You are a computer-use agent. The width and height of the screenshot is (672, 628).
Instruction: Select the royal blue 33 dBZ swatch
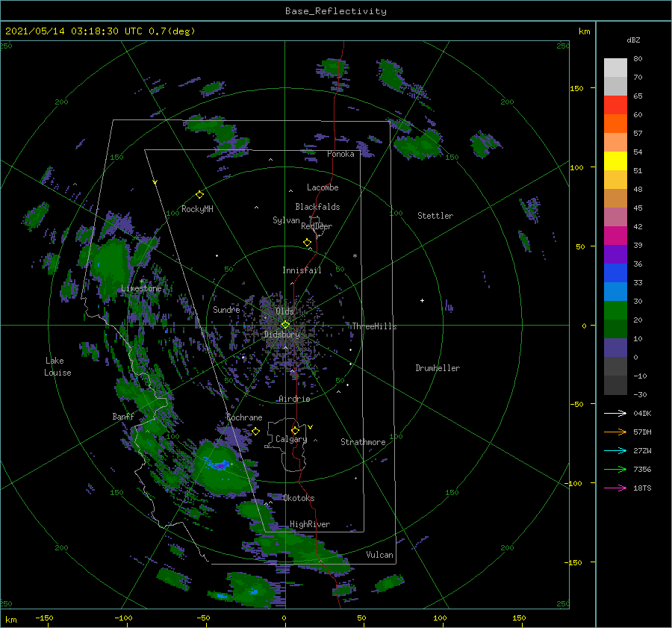click(x=615, y=273)
